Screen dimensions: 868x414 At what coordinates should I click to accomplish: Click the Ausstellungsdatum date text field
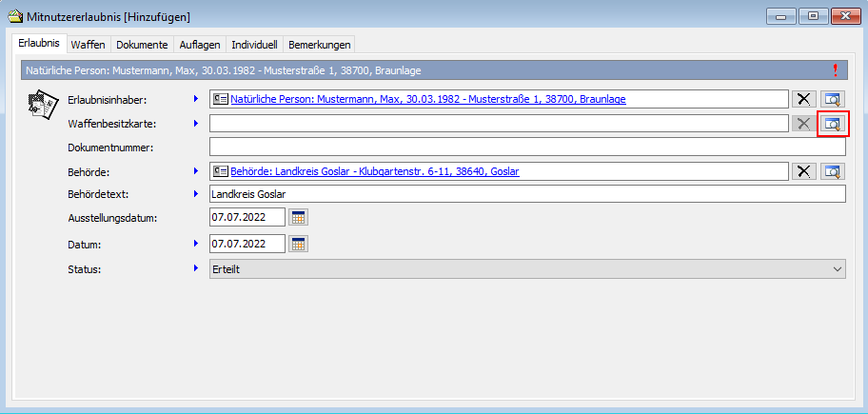(247, 218)
